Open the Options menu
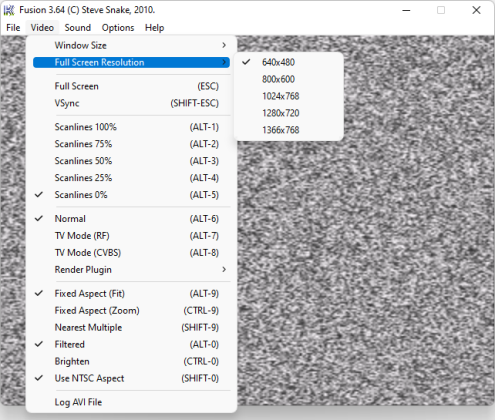 (x=118, y=28)
